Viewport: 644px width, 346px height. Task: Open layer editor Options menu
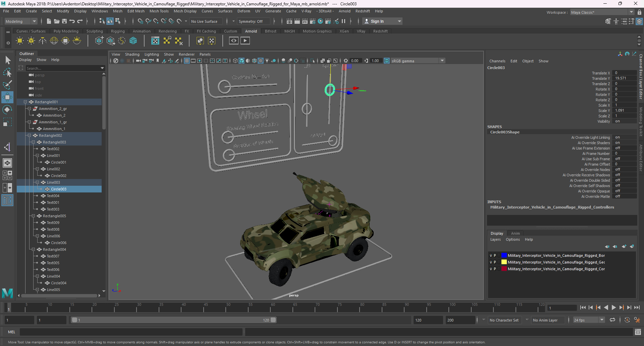pyautogui.click(x=513, y=239)
